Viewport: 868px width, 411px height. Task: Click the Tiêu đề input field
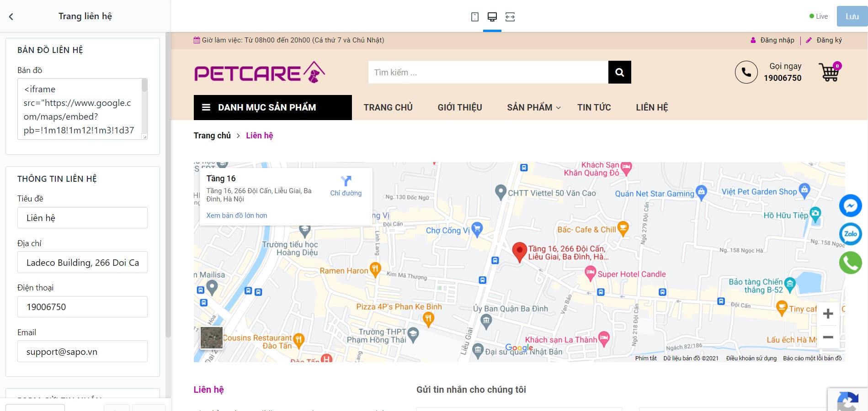click(82, 218)
